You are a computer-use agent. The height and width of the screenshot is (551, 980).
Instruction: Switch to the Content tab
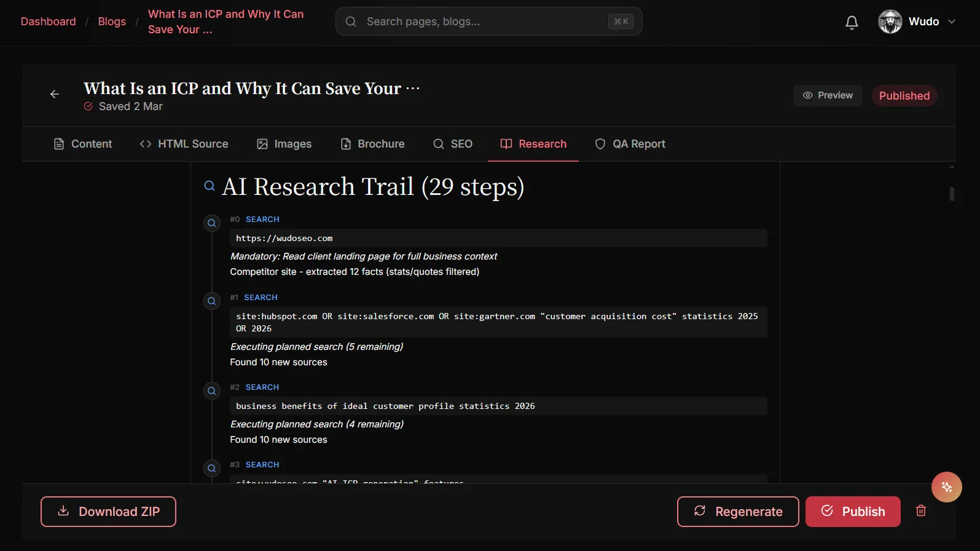pos(83,144)
